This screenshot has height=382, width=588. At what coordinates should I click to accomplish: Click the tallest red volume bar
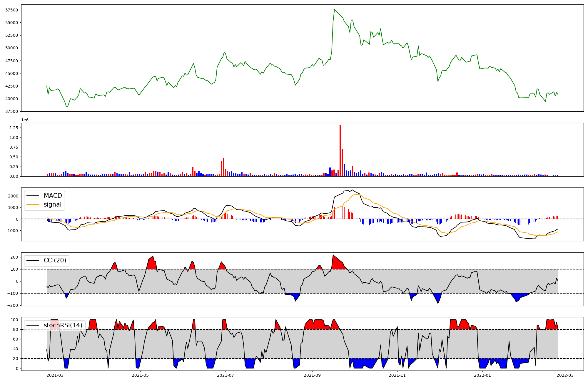pyautogui.click(x=340, y=150)
